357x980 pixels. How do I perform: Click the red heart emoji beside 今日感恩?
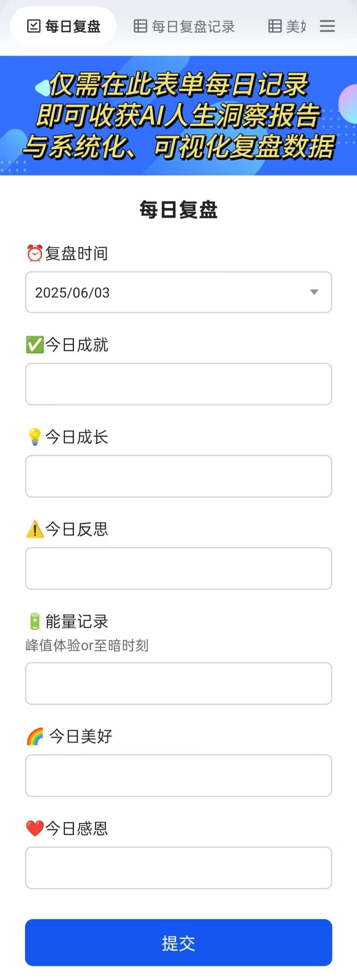pos(35,828)
